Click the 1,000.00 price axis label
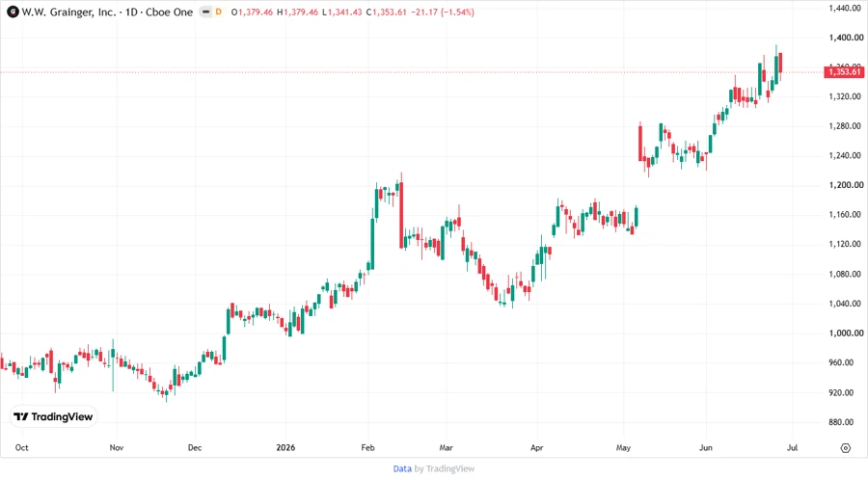 846,333
